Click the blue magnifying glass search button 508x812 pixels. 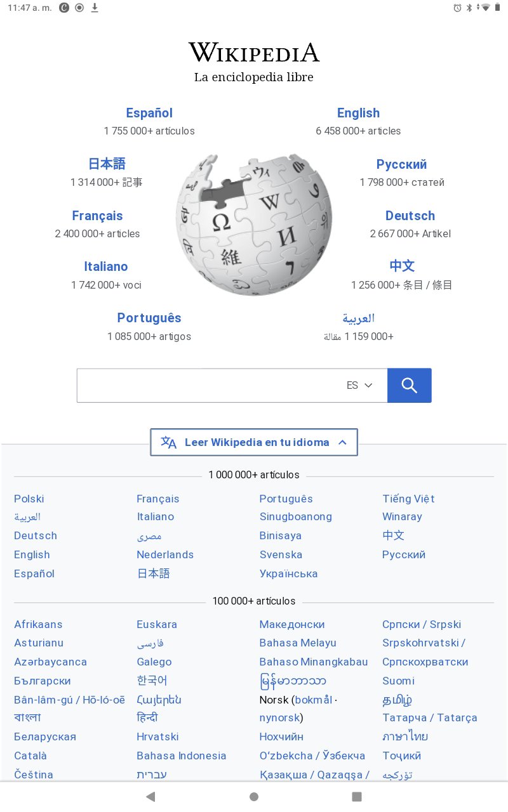click(409, 385)
